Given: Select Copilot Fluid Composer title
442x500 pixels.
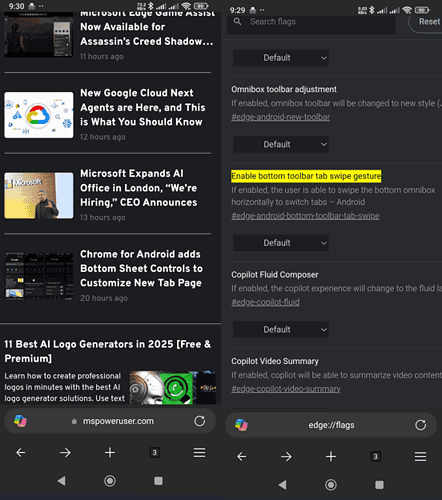Looking at the screenshot, I should [x=275, y=275].
